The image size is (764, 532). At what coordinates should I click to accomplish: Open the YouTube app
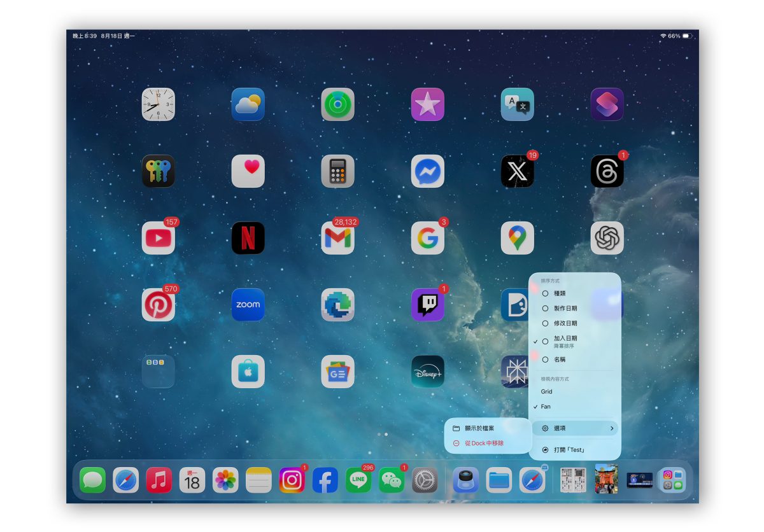158,238
